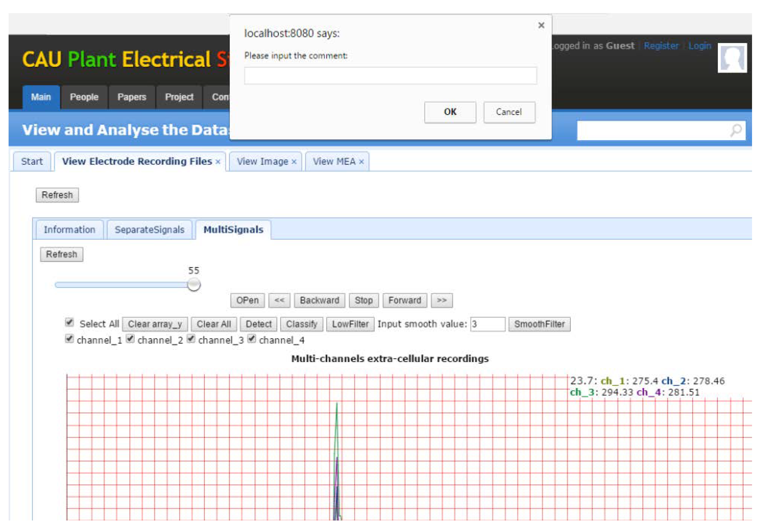Close the View MEA tab
771x532 pixels.
(361, 162)
